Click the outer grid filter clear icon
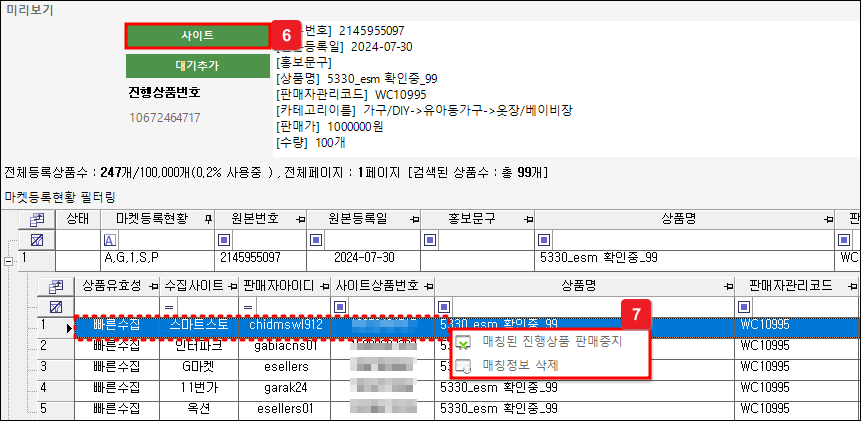 point(36,240)
